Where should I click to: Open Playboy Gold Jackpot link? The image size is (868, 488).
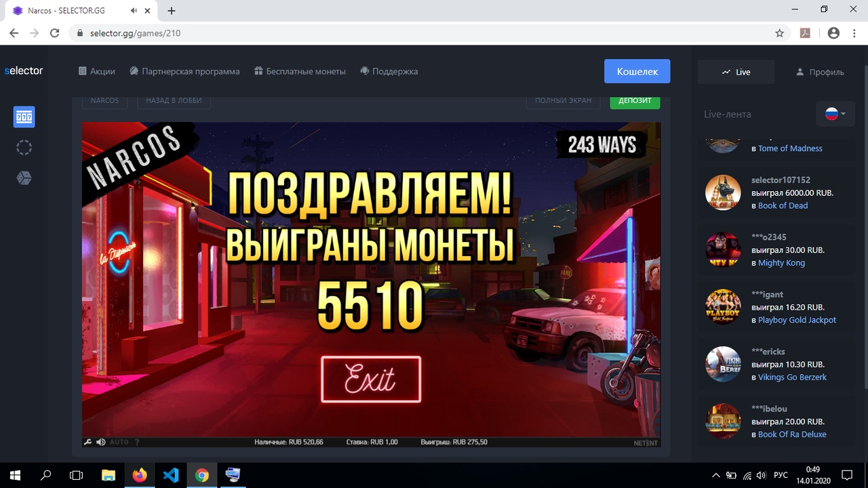coord(797,320)
